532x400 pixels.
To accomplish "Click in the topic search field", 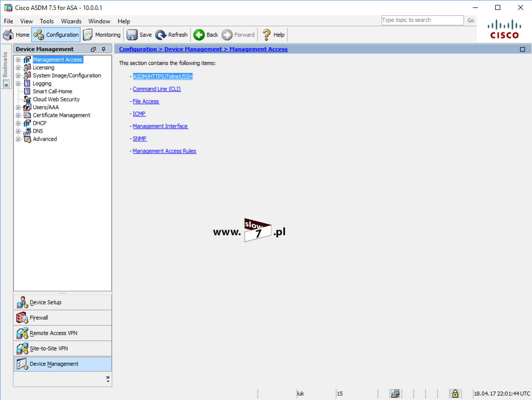I will [422, 20].
